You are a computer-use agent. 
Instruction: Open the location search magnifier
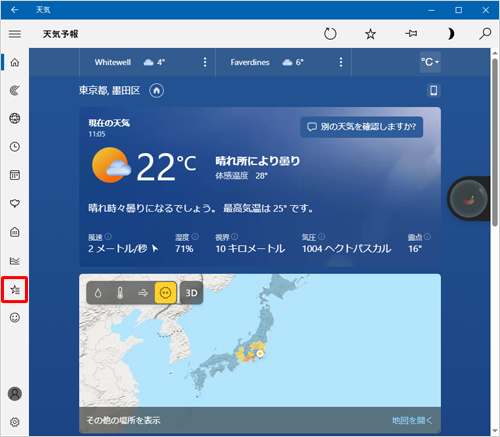pyautogui.click(x=485, y=33)
